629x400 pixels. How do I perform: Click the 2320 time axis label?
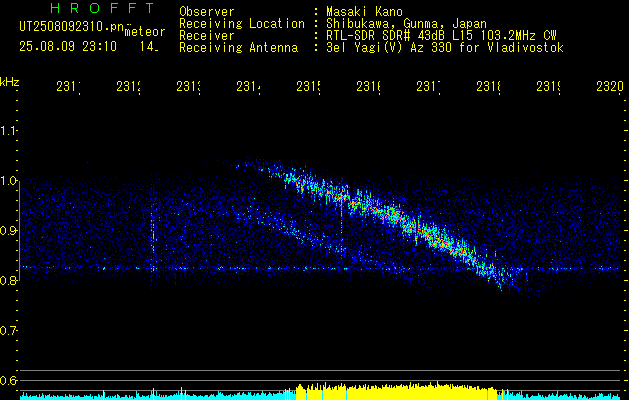coord(610,87)
